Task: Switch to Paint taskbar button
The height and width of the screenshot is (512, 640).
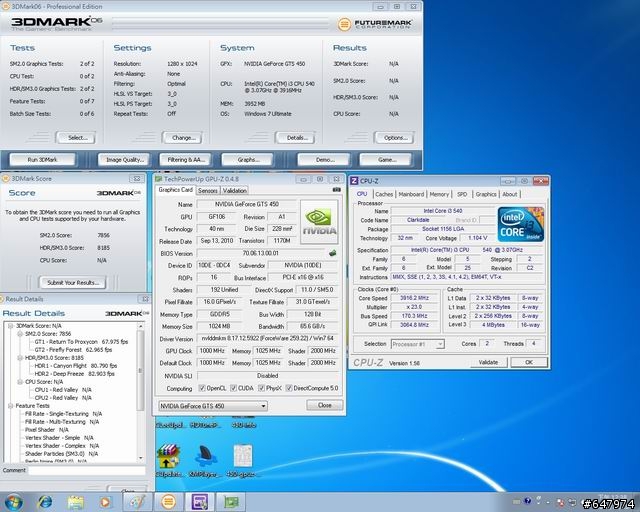Action: click(138, 502)
